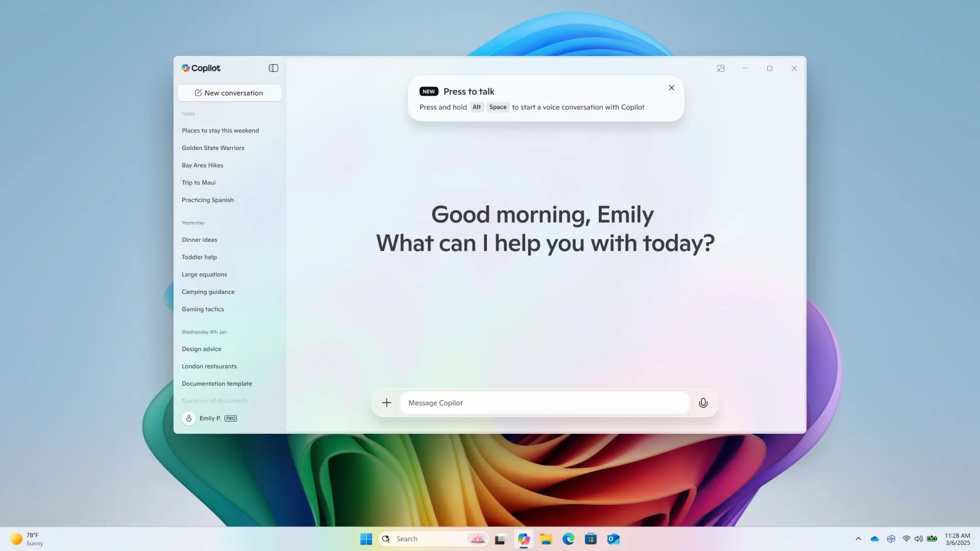Open the Gaming tactics conversation
The height and width of the screenshot is (551, 980).
pos(203,309)
